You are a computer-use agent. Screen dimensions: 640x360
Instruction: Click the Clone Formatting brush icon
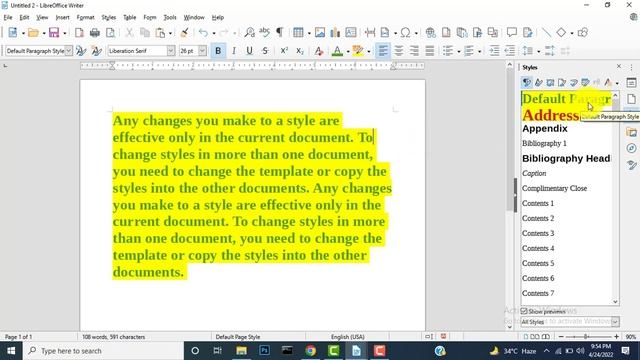pos(184,33)
